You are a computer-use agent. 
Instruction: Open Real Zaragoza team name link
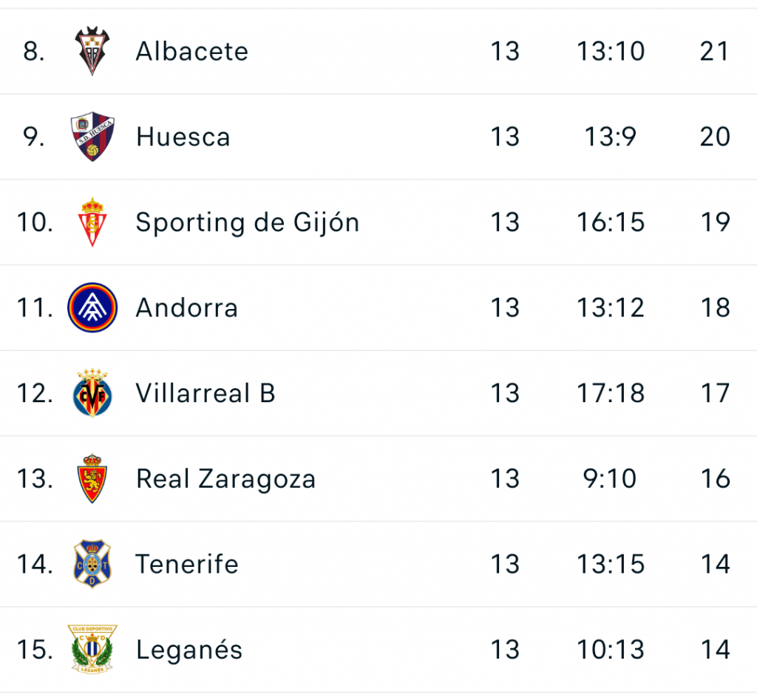point(225,479)
